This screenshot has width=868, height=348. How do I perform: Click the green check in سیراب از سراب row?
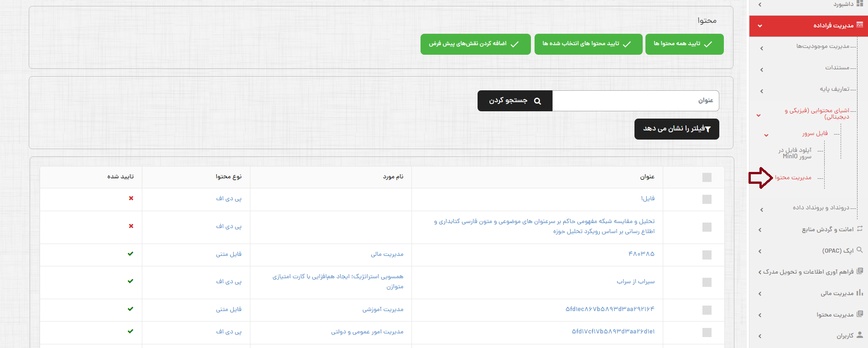(x=130, y=281)
